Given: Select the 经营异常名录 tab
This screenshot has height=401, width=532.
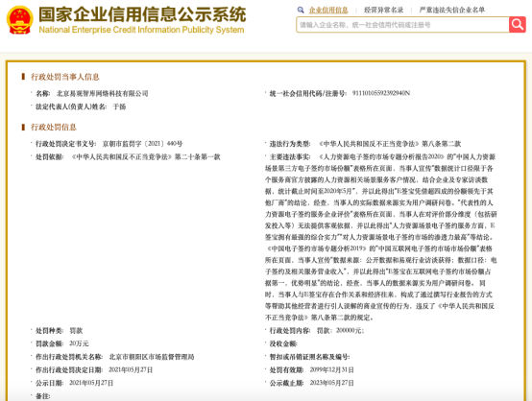Looking at the screenshot, I should [383, 11].
